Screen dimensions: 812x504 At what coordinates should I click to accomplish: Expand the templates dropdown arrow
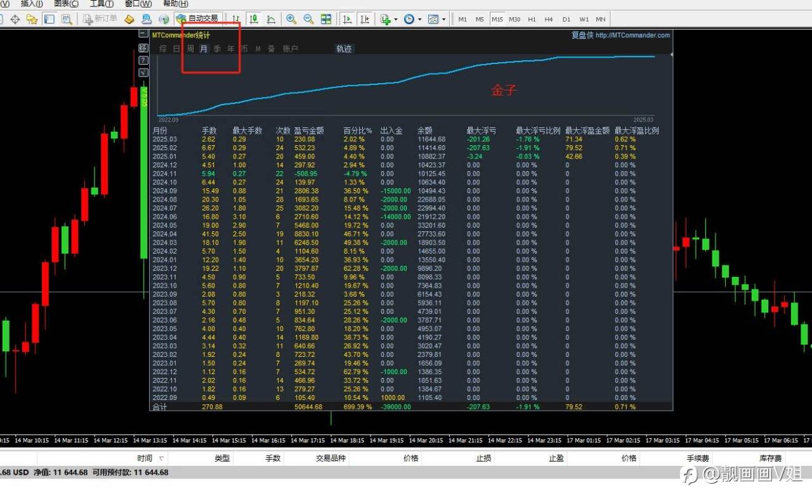pyautogui.click(x=443, y=19)
